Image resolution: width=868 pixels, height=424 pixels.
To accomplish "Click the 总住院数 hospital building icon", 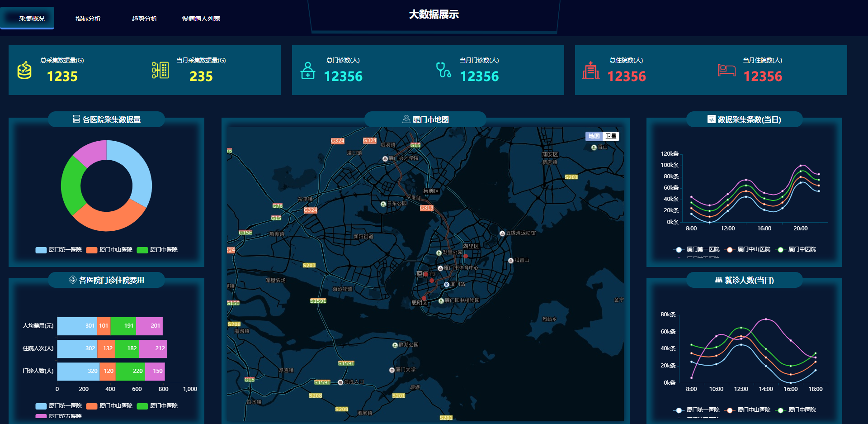I will pos(590,70).
